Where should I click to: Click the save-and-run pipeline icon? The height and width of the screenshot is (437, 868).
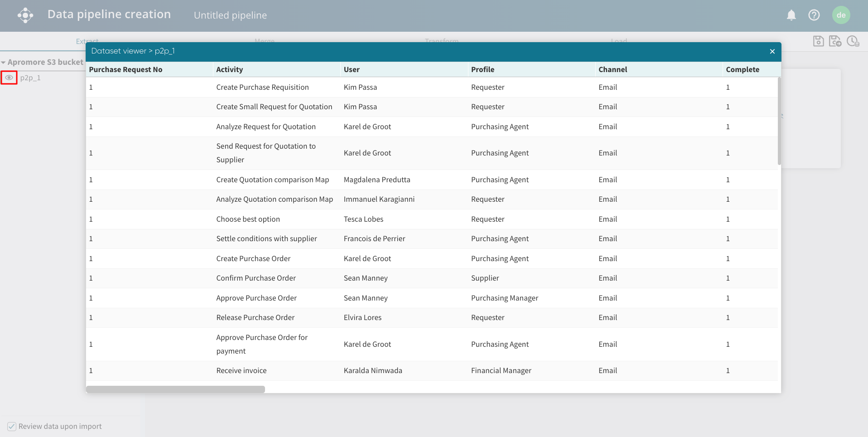tap(835, 41)
